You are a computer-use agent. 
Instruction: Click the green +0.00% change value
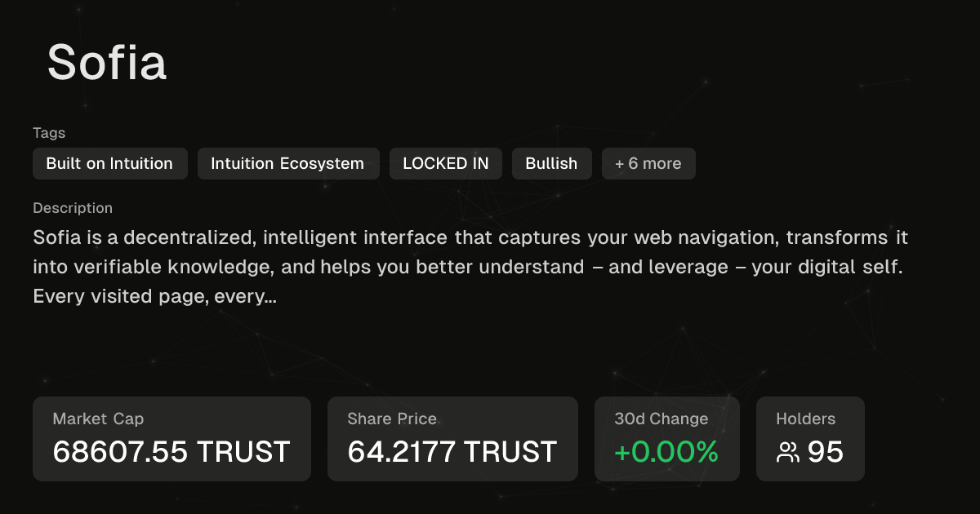pos(666,451)
